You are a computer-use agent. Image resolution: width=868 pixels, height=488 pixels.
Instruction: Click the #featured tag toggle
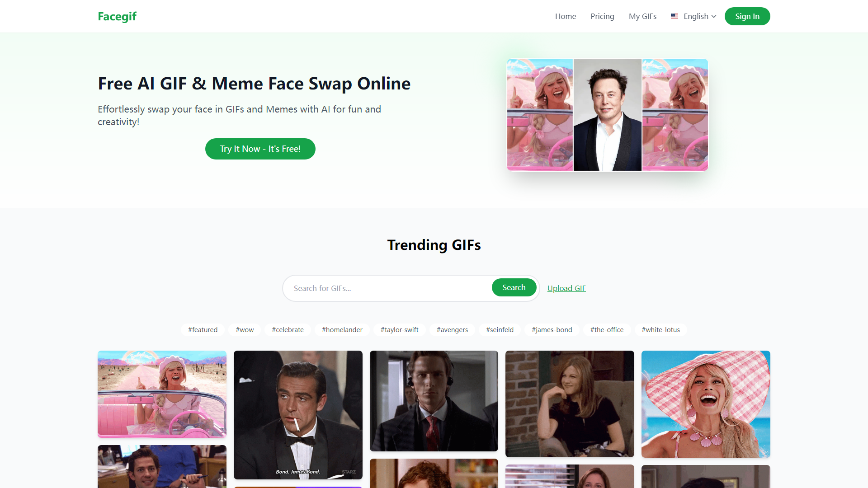[x=202, y=329]
